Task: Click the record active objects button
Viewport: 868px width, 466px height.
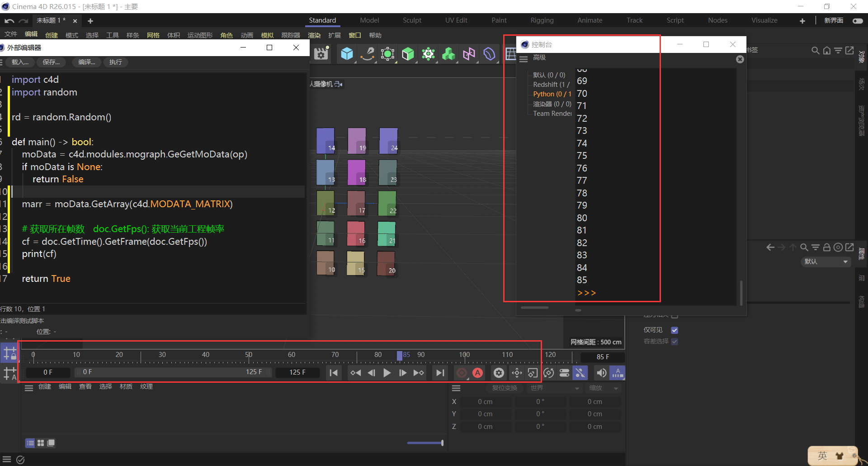Action: (x=462, y=373)
